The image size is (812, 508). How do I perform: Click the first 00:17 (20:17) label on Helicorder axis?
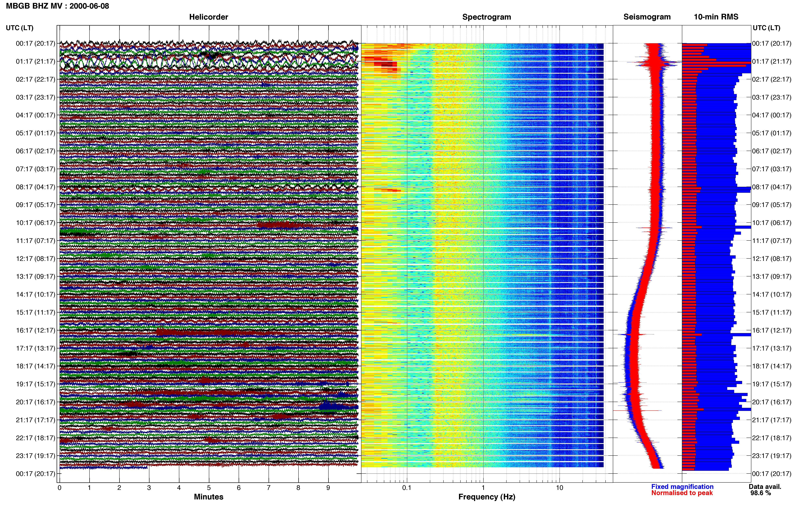point(36,43)
